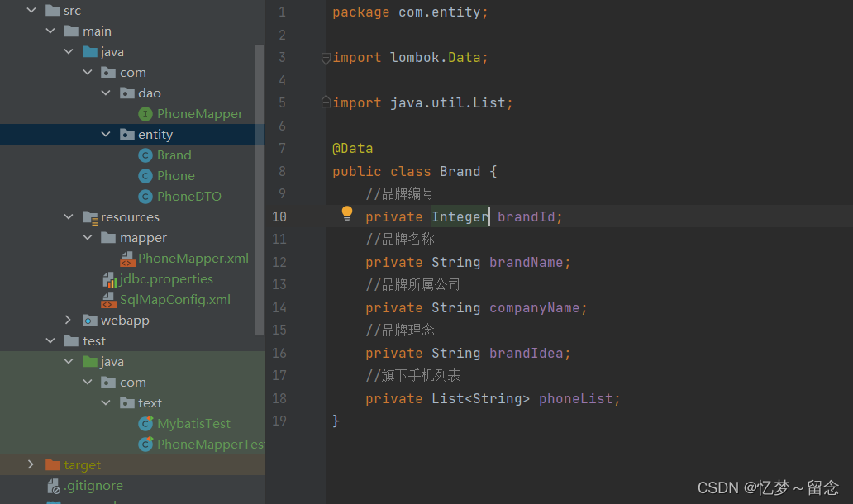
Task: Click the entity package icon
Action: click(126, 135)
